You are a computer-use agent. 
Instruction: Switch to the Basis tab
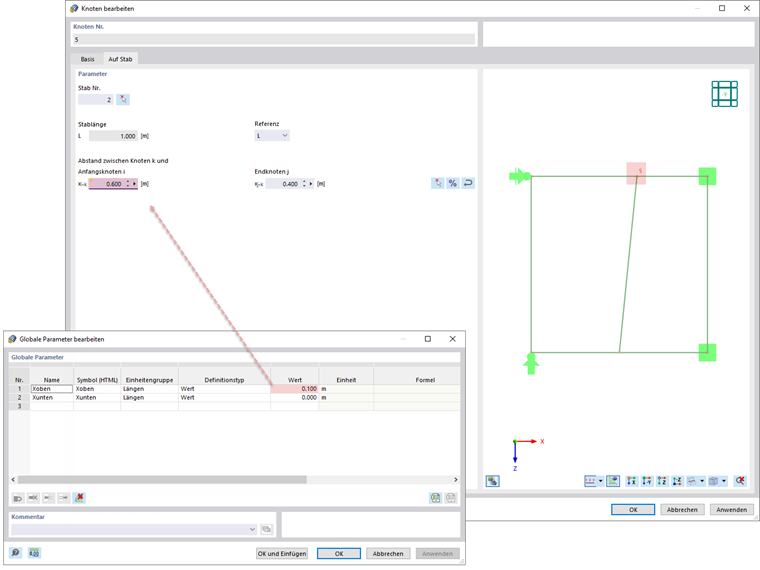coord(87,59)
